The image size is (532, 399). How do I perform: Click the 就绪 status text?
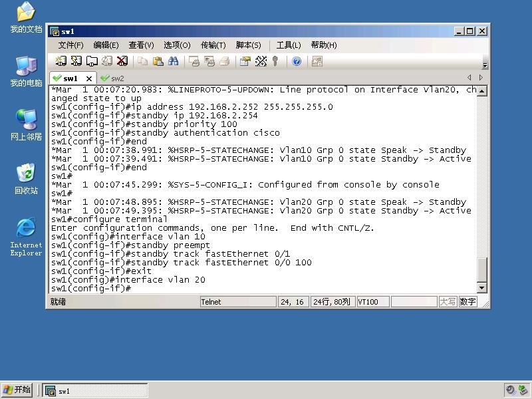point(58,302)
